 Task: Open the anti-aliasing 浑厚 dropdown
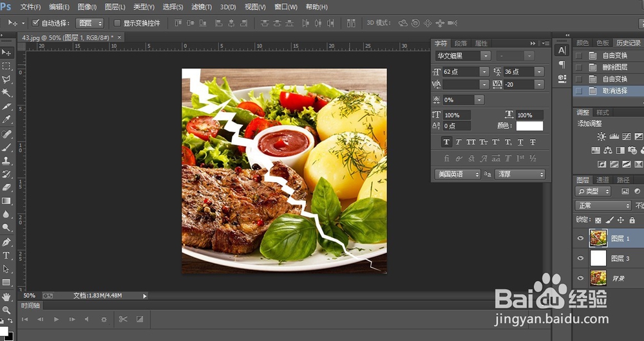520,174
